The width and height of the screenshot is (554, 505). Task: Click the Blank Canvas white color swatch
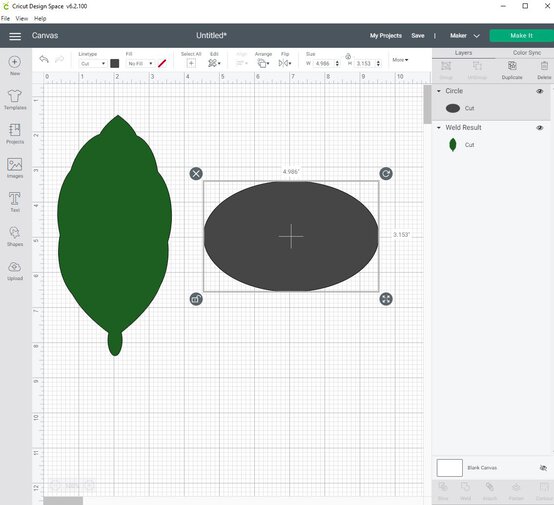(x=449, y=468)
